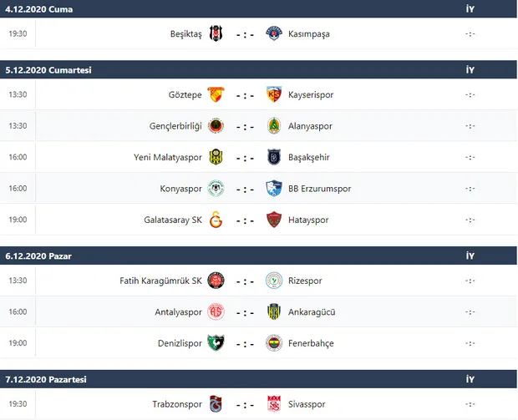The height and width of the screenshot is (420, 518).
Task: Open the Alanyaspor team link
Action: tap(311, 126)
